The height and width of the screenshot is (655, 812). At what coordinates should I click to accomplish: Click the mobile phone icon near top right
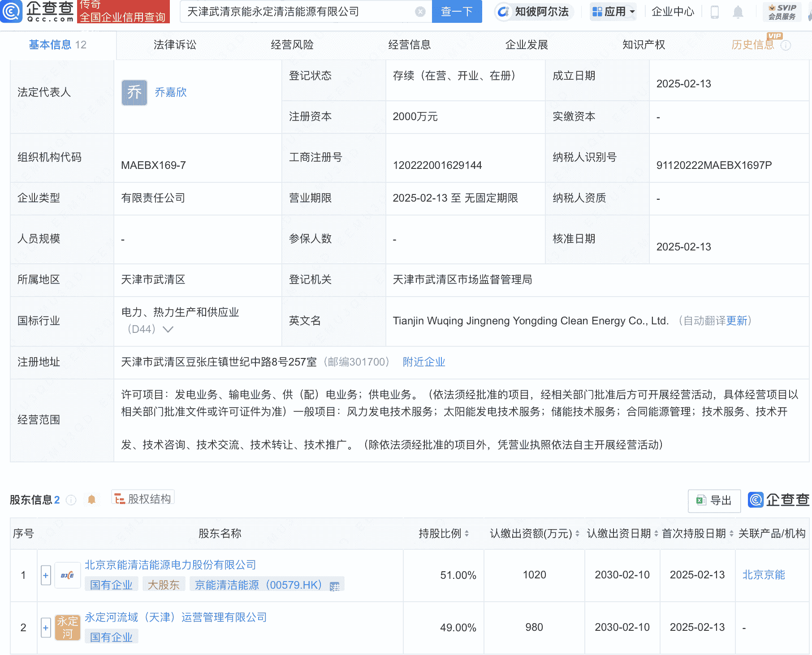(x=714, y=12)
